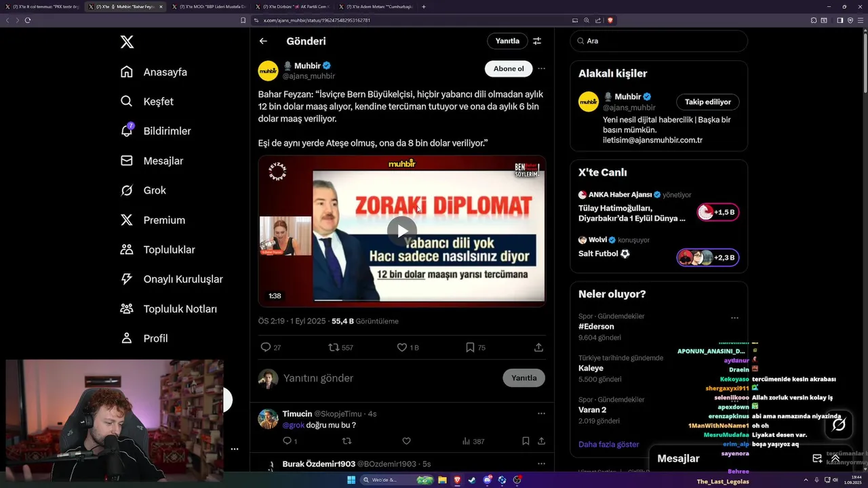
Task: Click the browser address bar URL
Action: [x=317, y=20]
